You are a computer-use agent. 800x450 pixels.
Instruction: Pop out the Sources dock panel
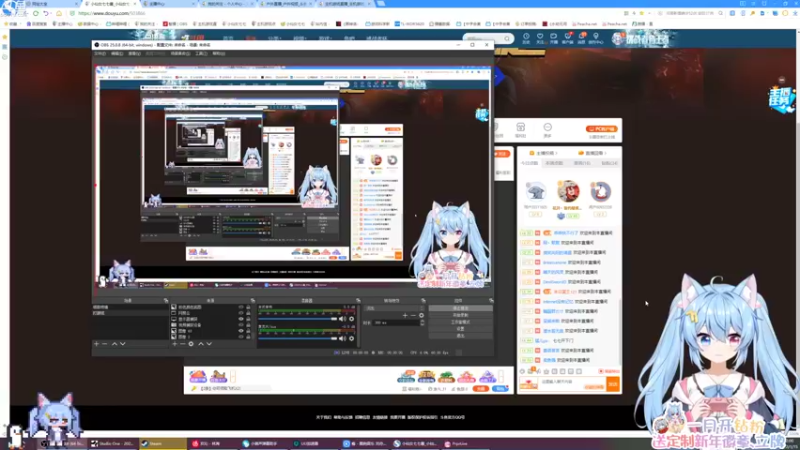coord(253,301)
